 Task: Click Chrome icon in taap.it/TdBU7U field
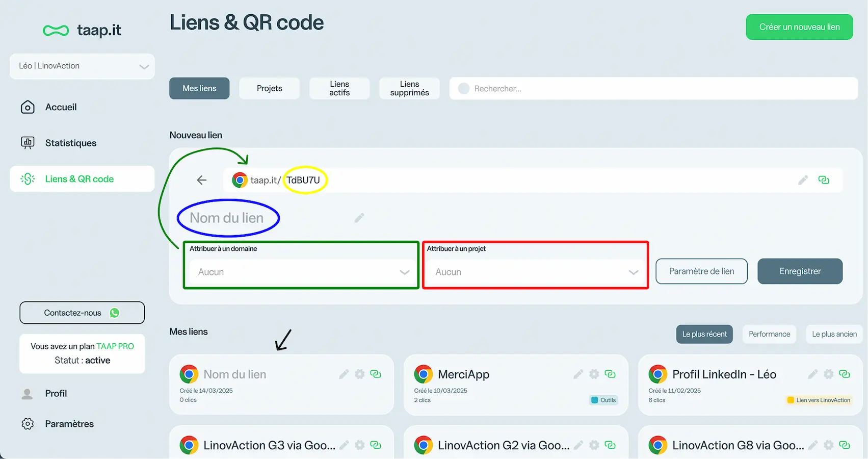(240, 180)
